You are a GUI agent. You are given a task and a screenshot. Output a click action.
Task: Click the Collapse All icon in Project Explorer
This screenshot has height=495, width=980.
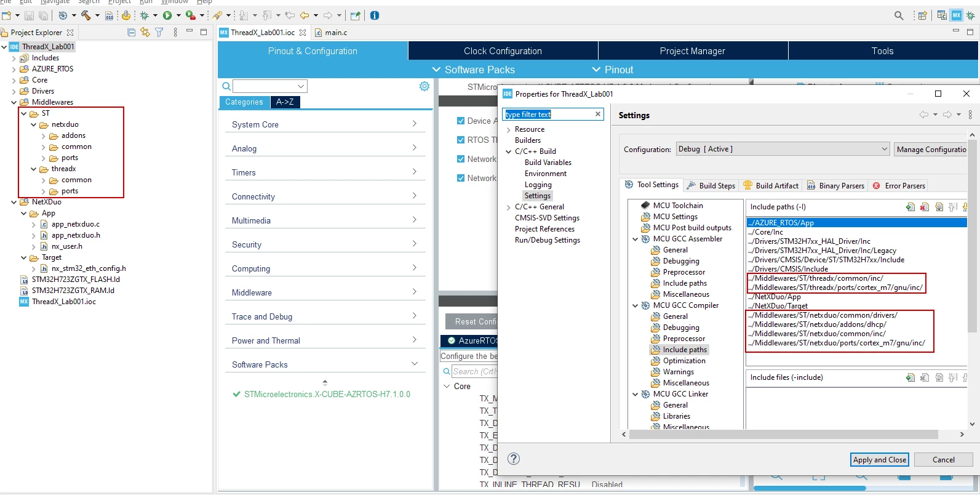[131, 33]
